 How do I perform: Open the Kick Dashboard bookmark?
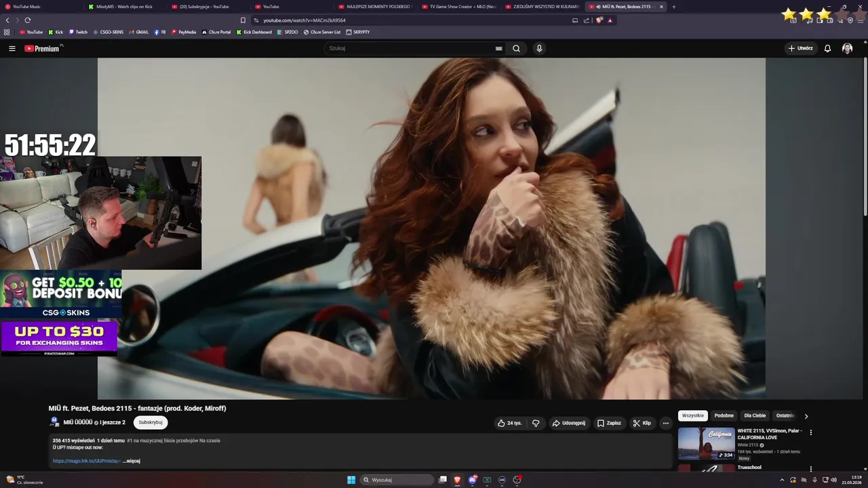point(254,32)
